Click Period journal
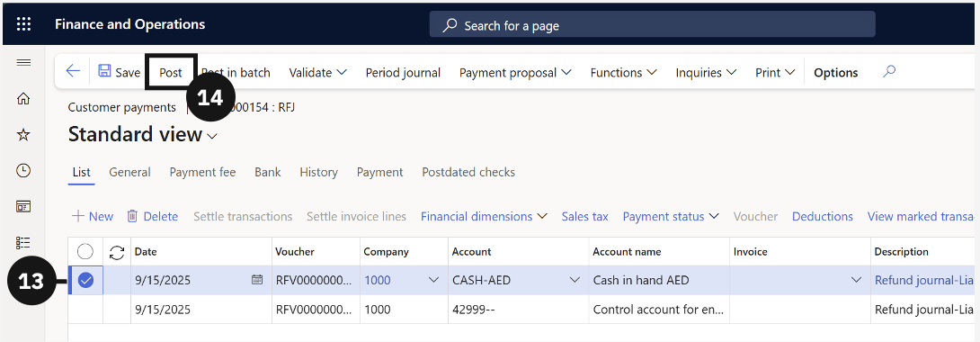This screenshot has height=342, width=980. tap(403, 73)
